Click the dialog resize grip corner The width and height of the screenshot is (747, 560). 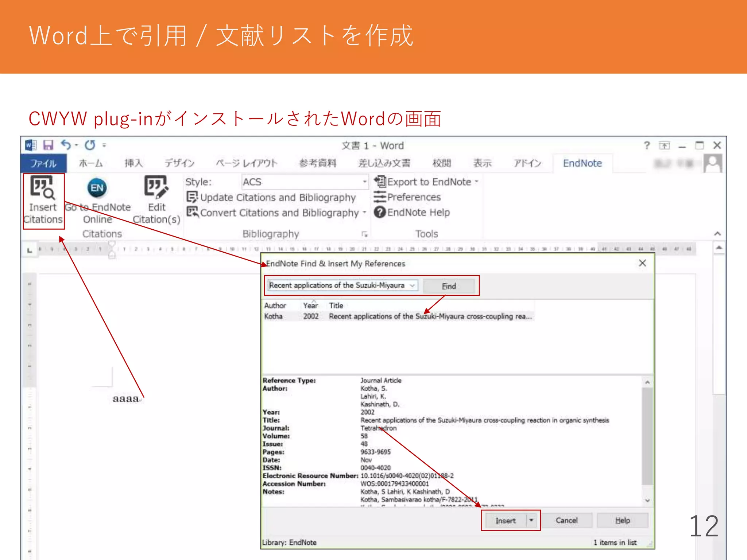coord(650,544)
